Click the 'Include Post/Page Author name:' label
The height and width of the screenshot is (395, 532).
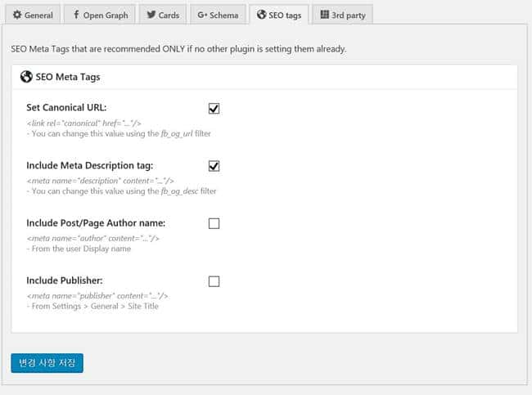coord(96,223)
